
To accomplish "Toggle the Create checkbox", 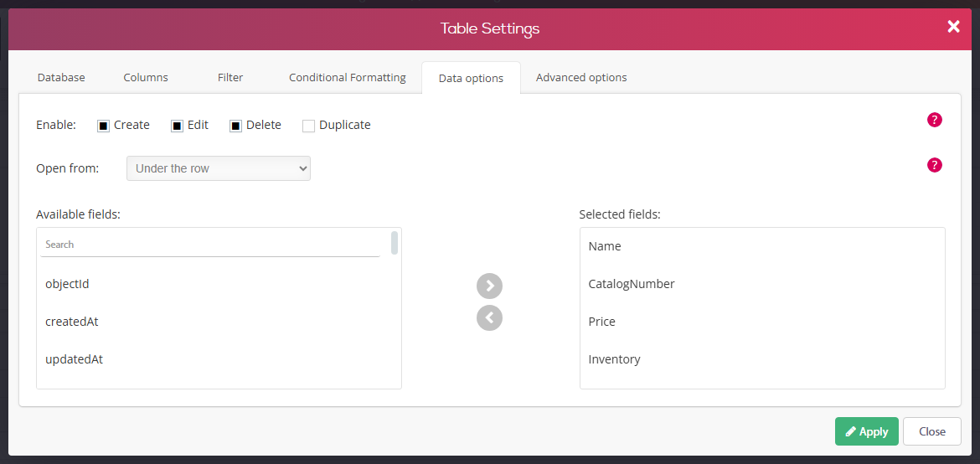I will (x=103, y=126).
